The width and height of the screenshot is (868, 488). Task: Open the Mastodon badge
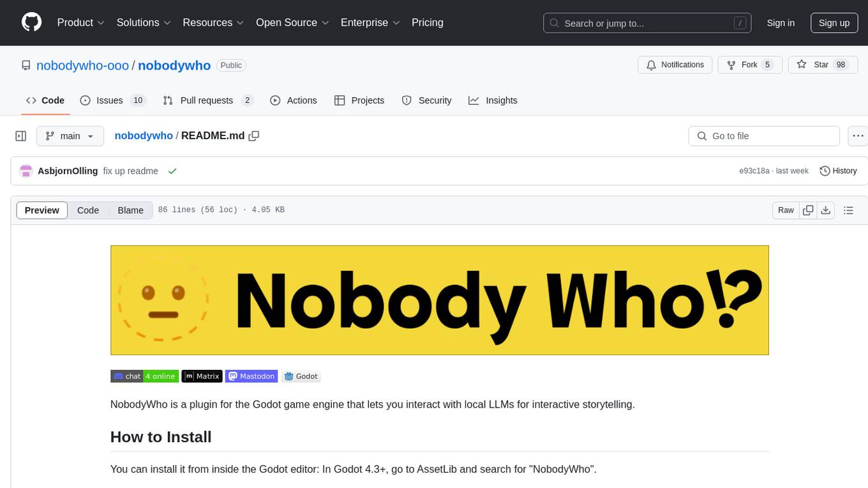click(251, 376)
